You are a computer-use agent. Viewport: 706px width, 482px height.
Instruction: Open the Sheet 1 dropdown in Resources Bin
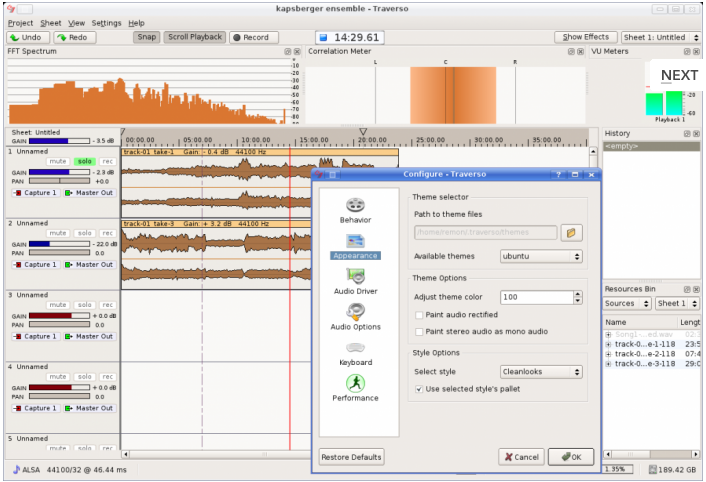pos(678,303)
